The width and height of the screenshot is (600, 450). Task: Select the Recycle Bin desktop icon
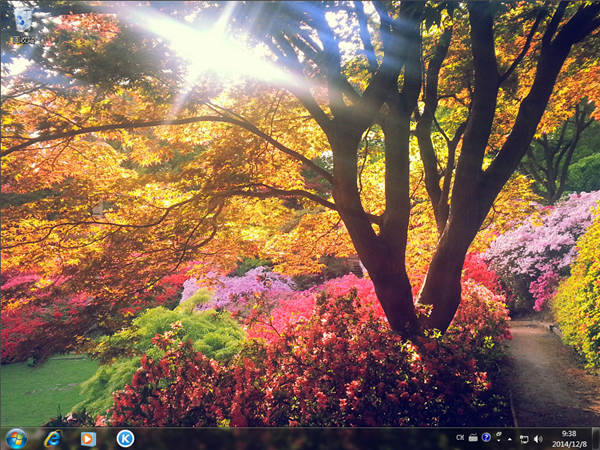[24, 24]
